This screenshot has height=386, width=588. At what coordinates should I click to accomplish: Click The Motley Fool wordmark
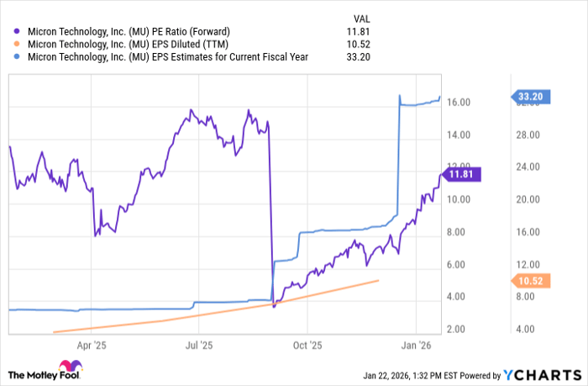(44, 375)
